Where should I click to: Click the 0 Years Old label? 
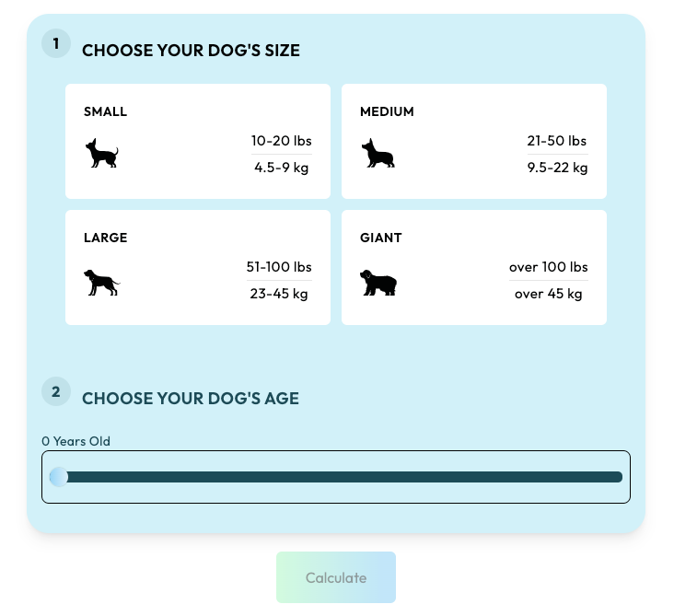click(76, 441)
